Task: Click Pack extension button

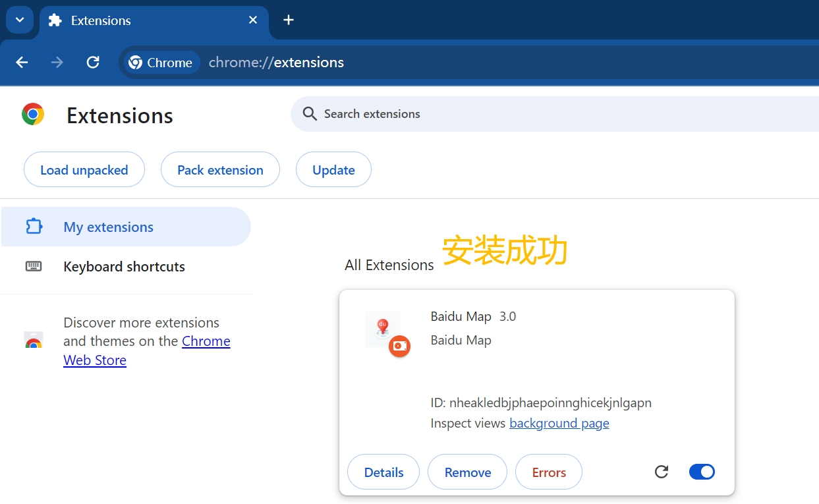Action: click(220, 170)
